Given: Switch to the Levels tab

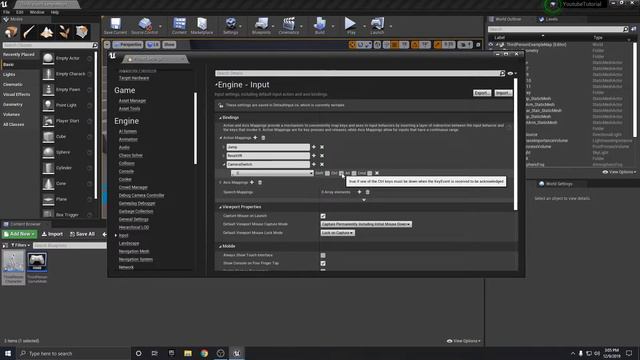Looking at the screenshot, I should coord(548,19).
